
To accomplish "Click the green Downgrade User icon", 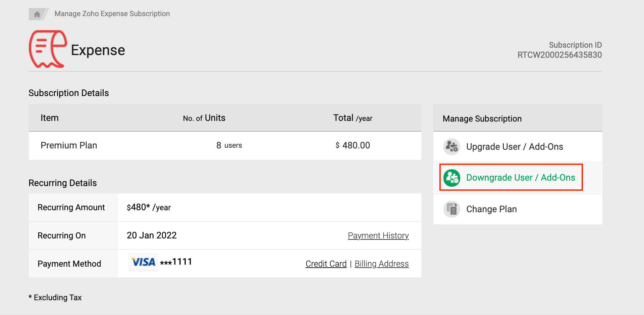I will pyautogui.click(x=451, y=178).
